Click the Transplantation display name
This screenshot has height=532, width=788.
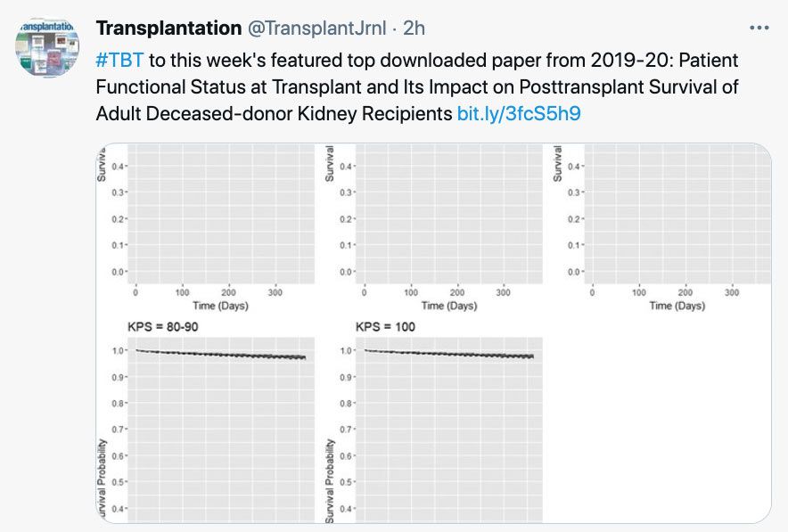coord(168,29)
